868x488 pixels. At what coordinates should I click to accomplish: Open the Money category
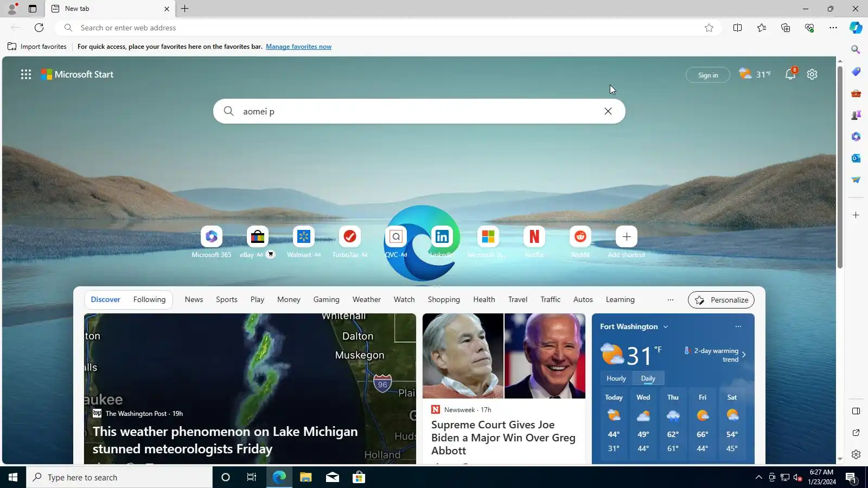289,300
